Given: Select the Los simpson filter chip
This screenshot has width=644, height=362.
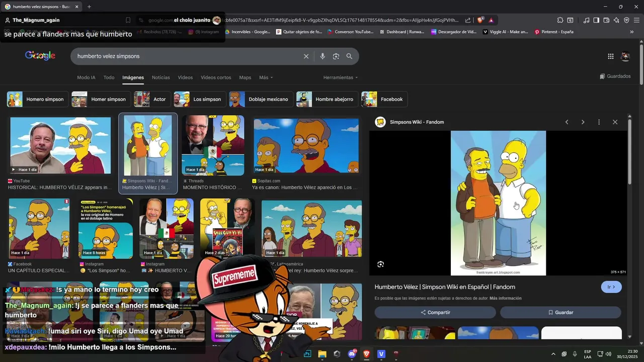Looking at the screenshot, I should coord(199,99).
